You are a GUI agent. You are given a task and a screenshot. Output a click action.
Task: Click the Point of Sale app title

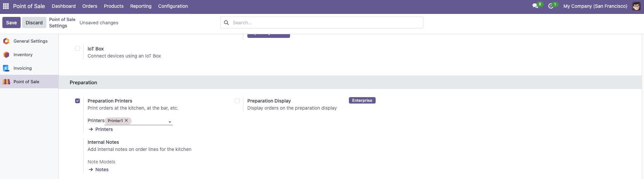pyautogui.click(x=29, y=6)
